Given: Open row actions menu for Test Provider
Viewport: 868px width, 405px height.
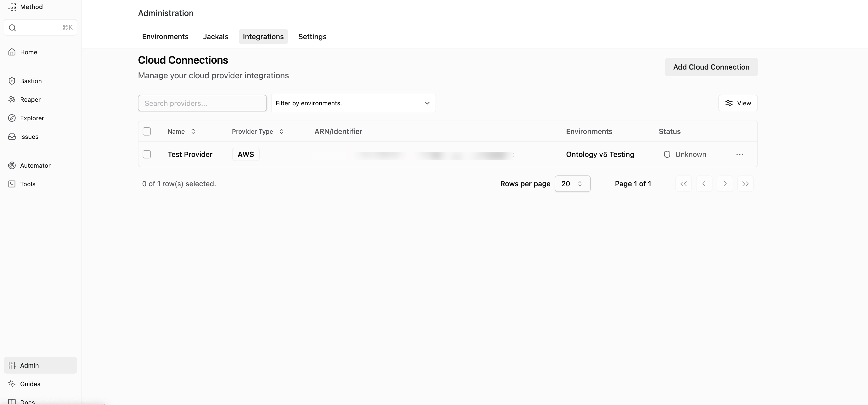Looking at the screenshot, I should pos(740,154).
